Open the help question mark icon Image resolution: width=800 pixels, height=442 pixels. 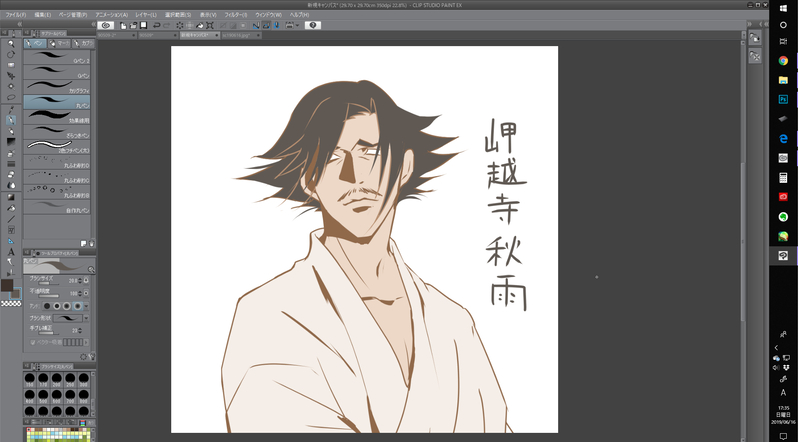(x=313, y=25)
